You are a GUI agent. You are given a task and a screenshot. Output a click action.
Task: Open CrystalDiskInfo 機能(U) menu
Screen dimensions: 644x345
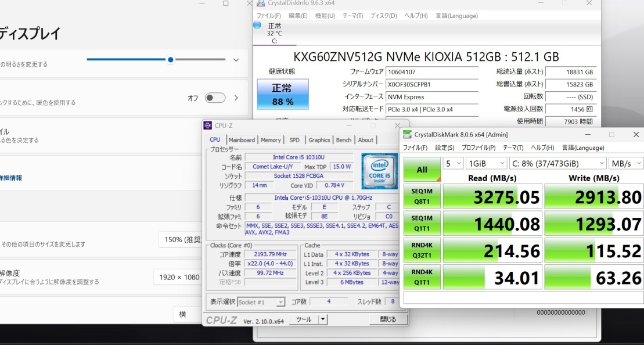click(325, 16)
